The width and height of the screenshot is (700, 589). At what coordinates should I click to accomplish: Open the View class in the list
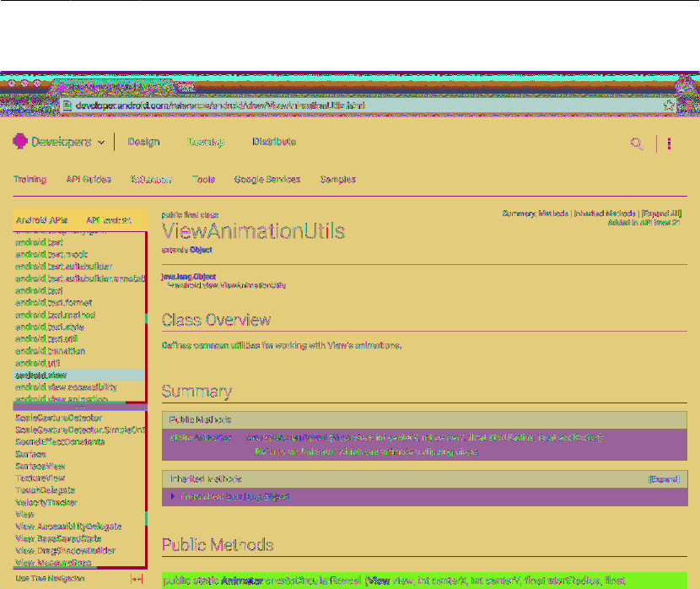point(25,515)
